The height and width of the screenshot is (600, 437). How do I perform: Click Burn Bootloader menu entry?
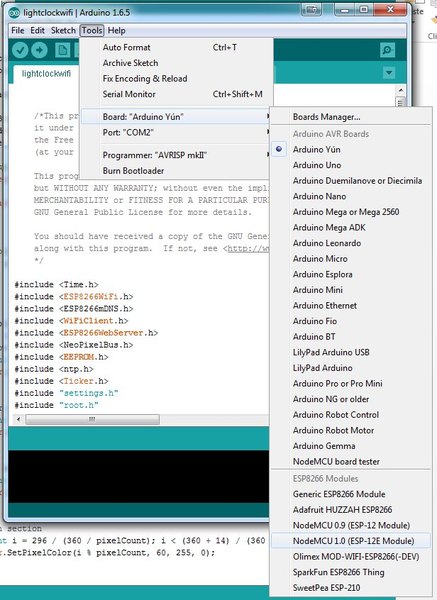pos(176,171)
